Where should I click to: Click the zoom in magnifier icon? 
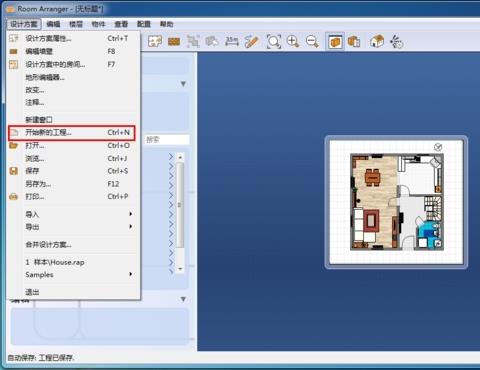pos(293,42)
